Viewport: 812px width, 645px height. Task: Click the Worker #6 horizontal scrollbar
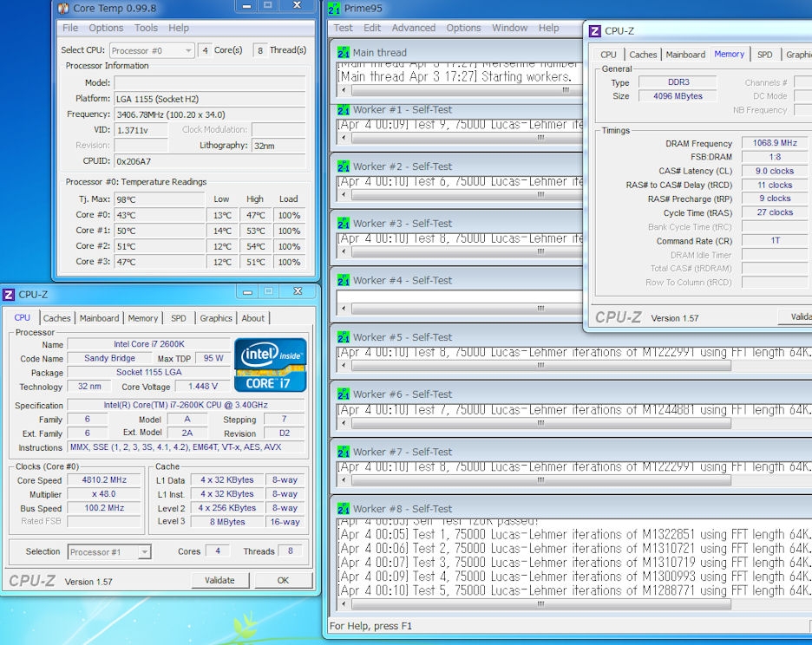point(573,423)
